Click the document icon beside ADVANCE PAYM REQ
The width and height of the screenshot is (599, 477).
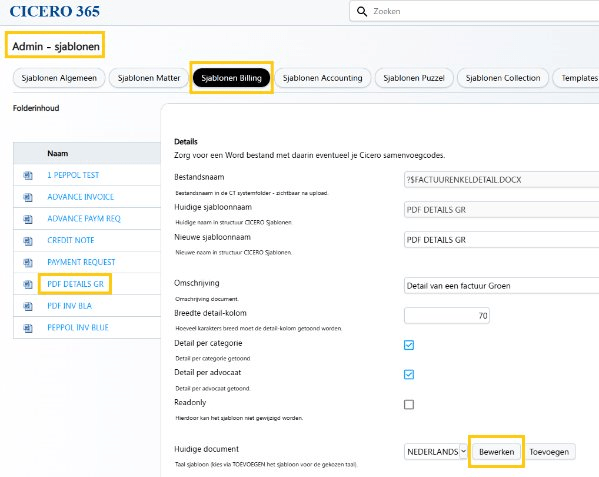(x=28, y=219)
